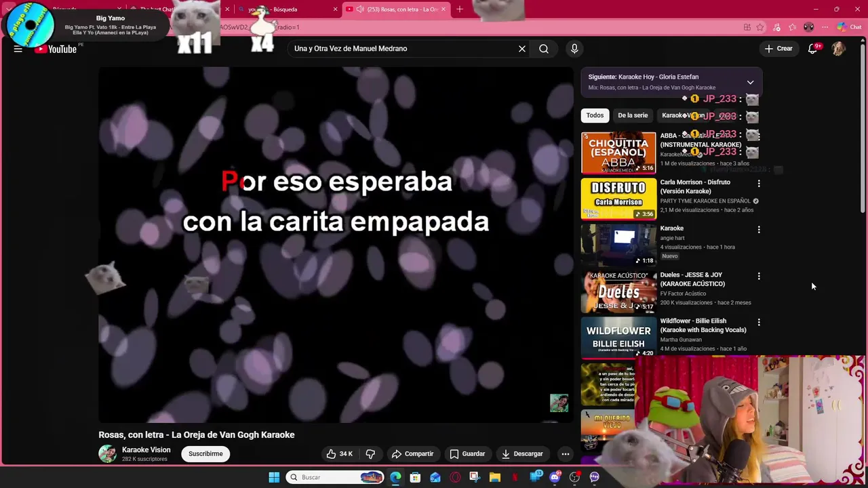868x488 pixels.
Task: Clear the search box with the X
Action: pyautogui.click(x=522, y=49)
